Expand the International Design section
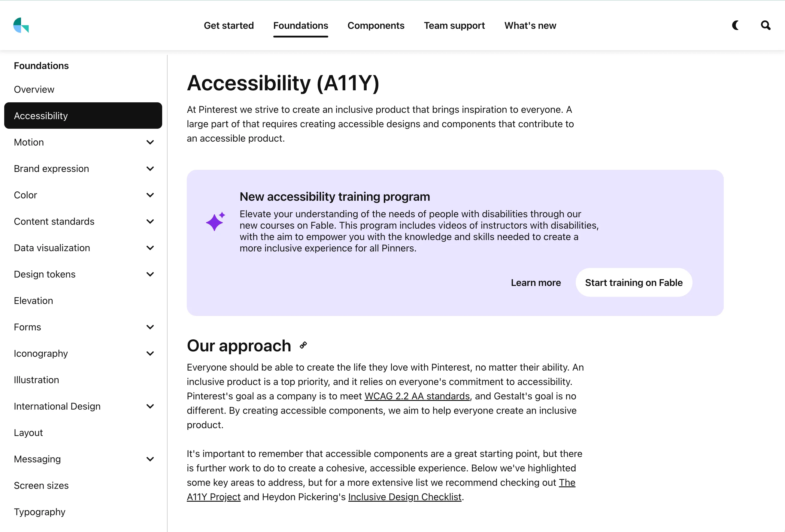Viewport: 785px width, 532px height. click(150, 406)
